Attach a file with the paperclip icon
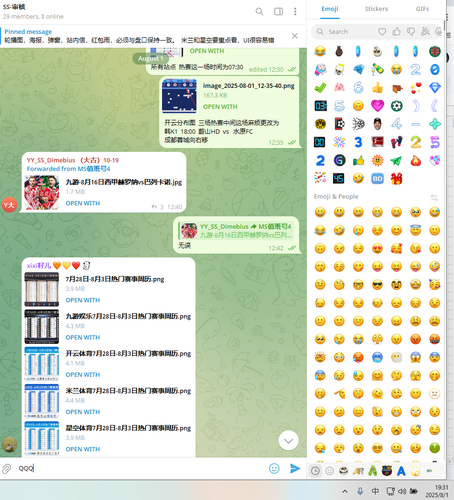 pyautogui.click(x=7, y=469)
